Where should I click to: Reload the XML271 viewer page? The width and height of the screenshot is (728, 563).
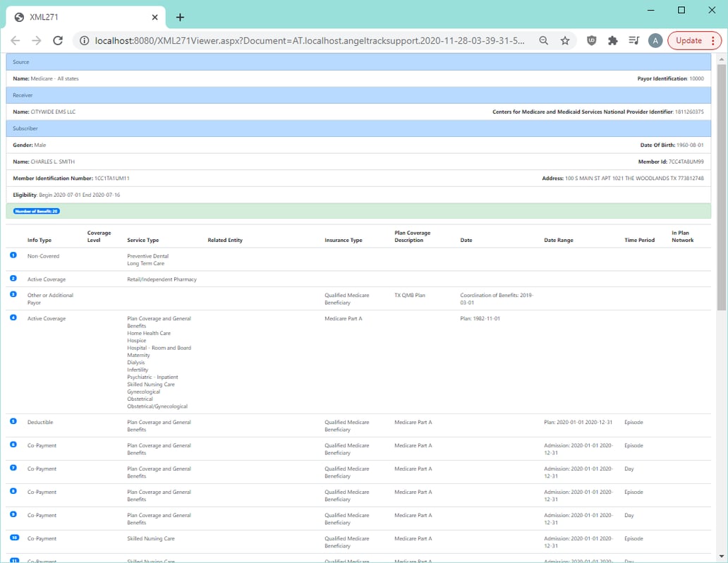58,40
